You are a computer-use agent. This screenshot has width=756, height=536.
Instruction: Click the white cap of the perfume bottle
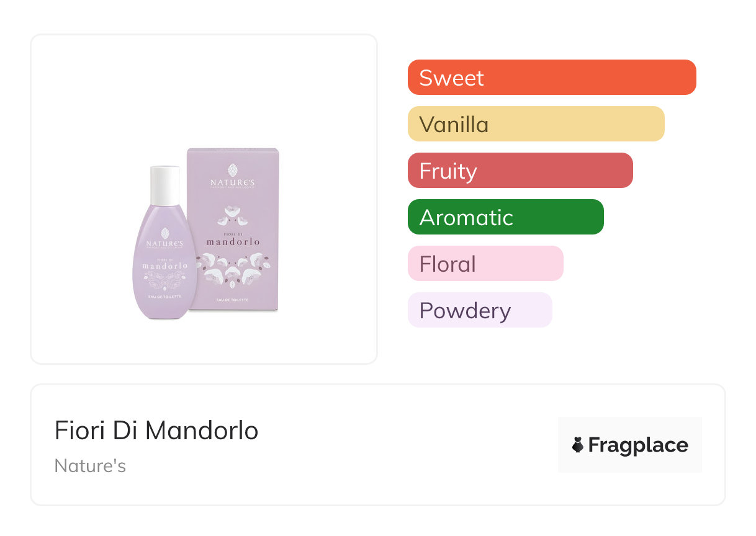[x=165, y=185]
